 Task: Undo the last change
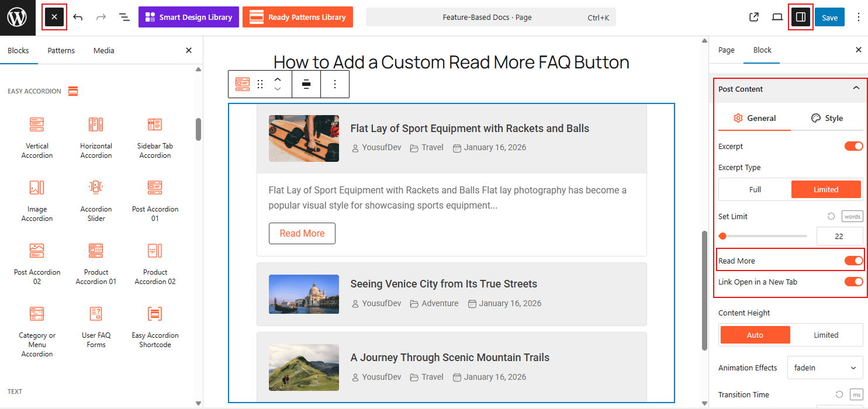[78, 17]
